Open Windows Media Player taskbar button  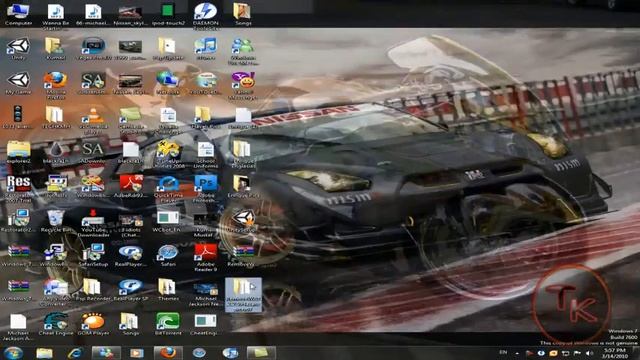tap(137, 353)
